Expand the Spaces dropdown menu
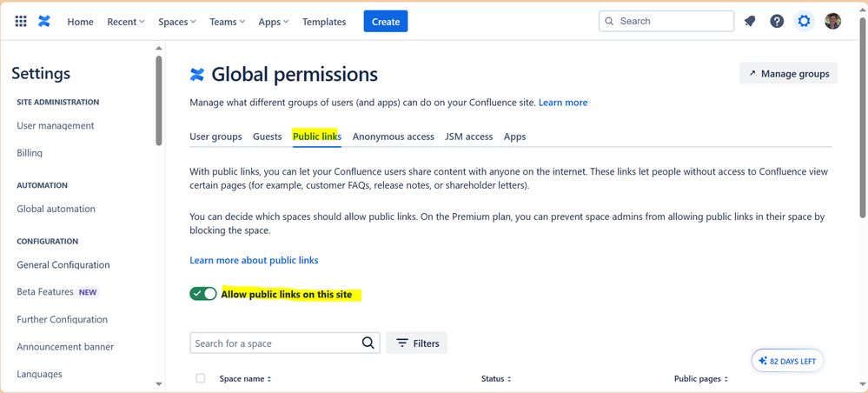 pyautogui.click(x=177, y=22)
